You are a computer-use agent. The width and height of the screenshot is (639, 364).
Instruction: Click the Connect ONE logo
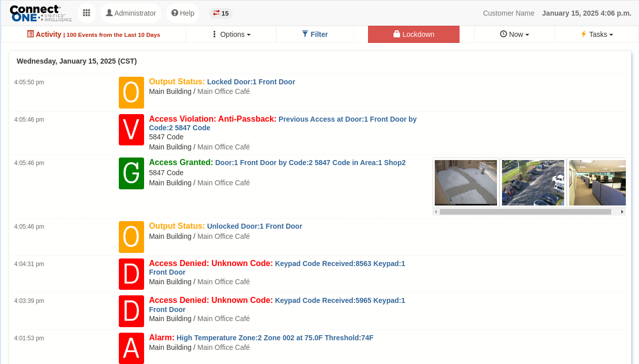40,13
